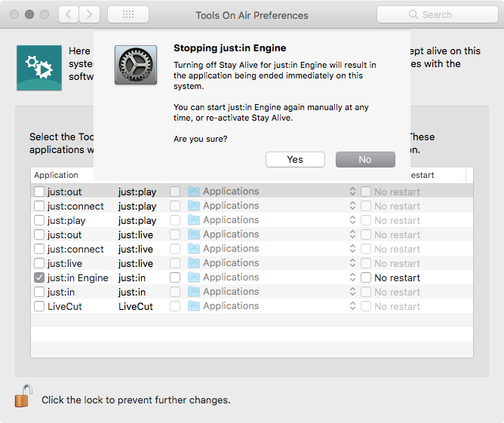Toggle No restart in the just:in application row
The height and width of the screenshot is (423, 504).
(366, 292)
